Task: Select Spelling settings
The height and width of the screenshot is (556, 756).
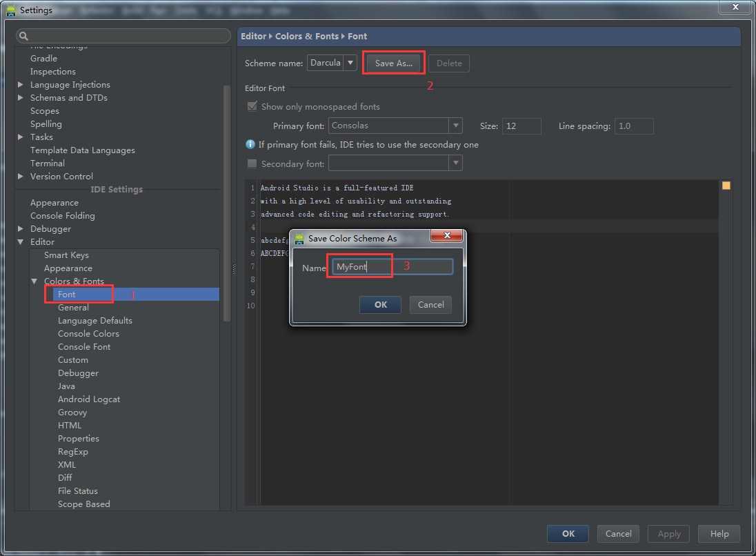Action: [x=46, y=124]
